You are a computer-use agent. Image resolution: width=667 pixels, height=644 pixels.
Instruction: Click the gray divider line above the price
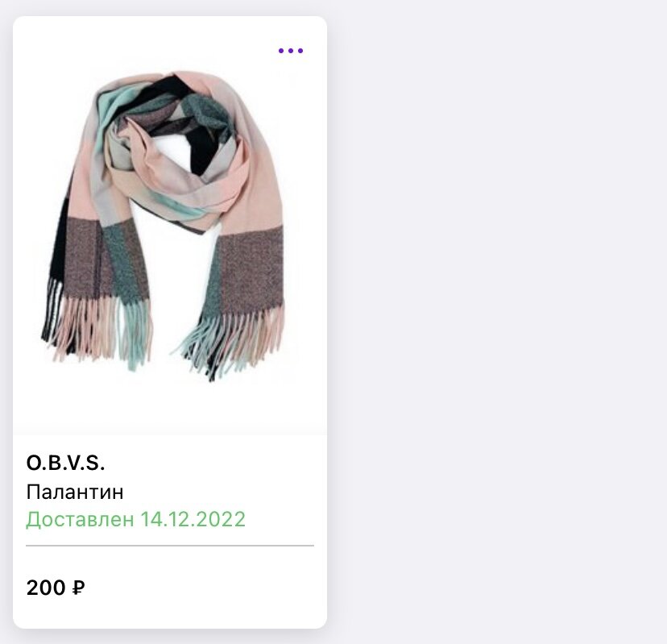pos(170,545)
